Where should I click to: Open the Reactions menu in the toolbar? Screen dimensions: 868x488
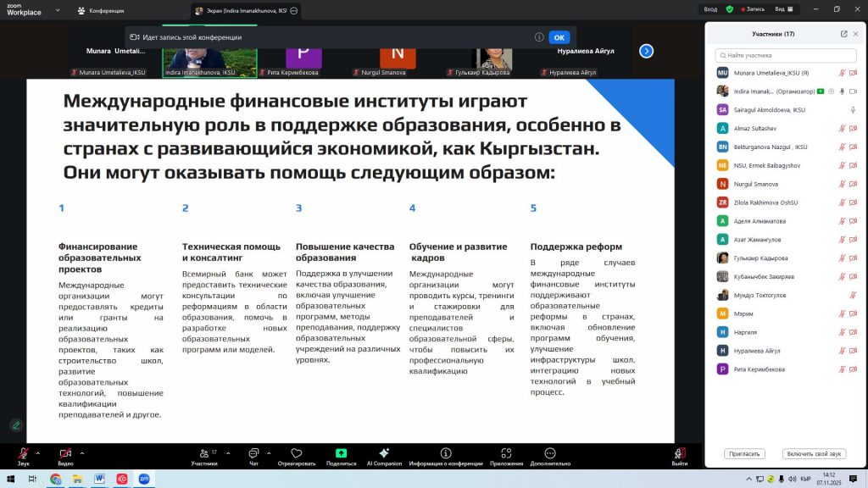tap(296, 453)
